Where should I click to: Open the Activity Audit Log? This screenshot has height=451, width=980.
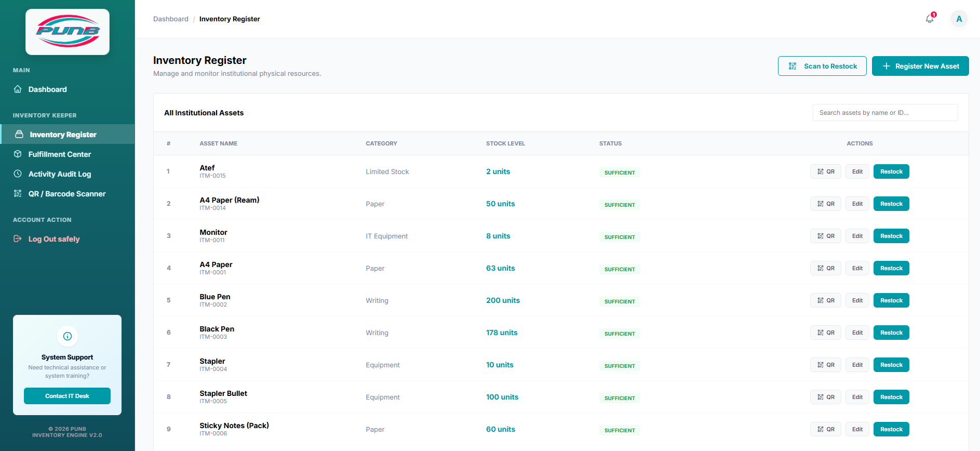point(68,174)
